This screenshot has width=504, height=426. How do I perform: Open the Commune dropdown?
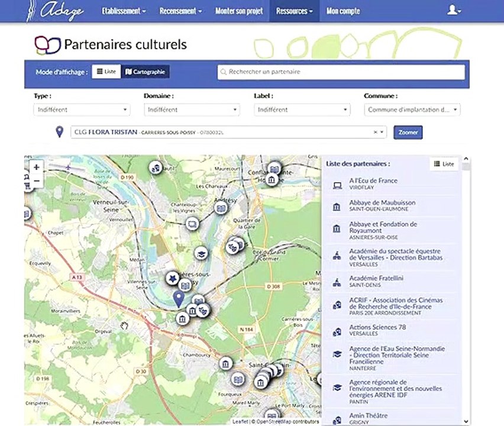412,109
